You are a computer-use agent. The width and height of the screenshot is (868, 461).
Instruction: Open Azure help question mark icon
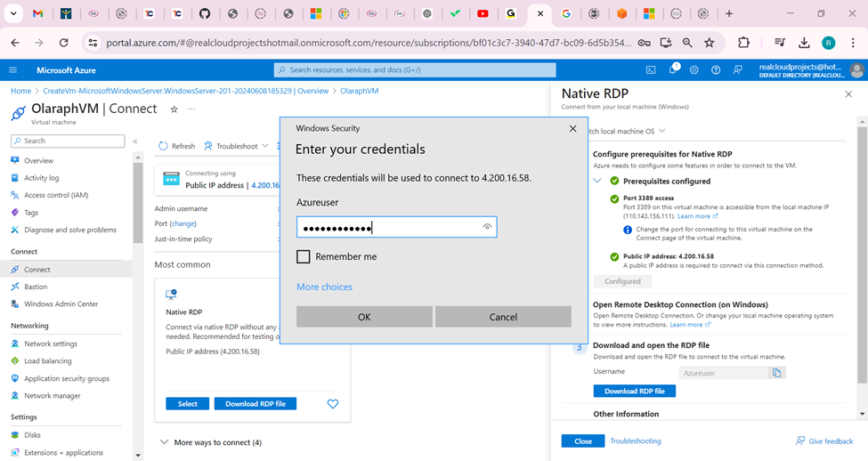click(716, 70)
